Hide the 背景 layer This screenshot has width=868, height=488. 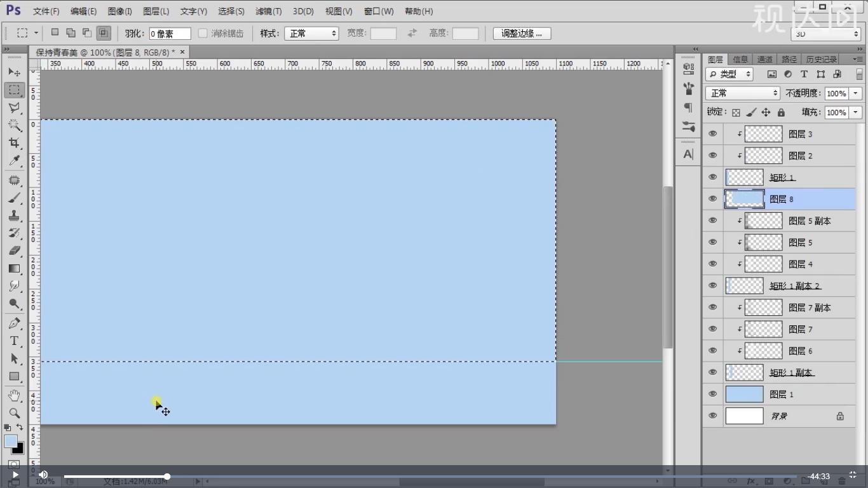(712, 416)
